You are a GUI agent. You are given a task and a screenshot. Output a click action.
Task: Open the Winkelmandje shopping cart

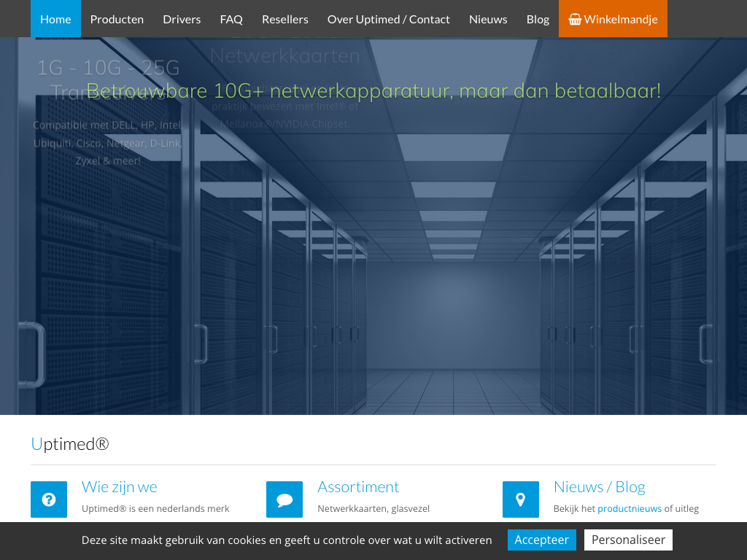(x=613, y=18)
